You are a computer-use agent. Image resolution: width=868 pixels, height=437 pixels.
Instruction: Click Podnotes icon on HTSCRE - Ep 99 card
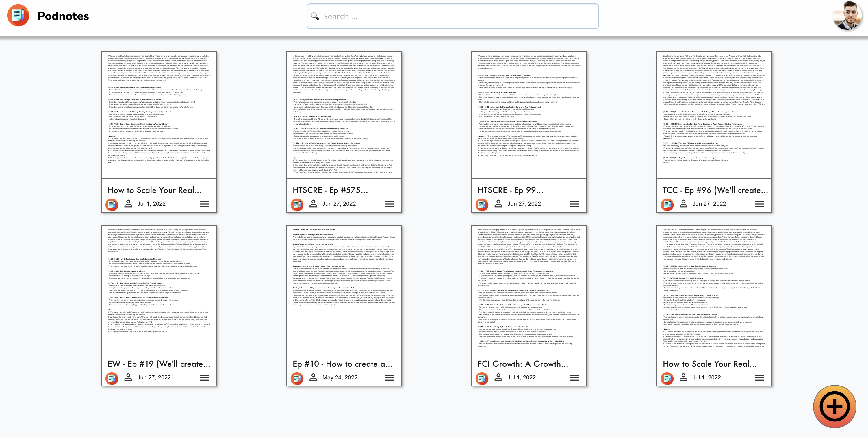coord(482,205)
